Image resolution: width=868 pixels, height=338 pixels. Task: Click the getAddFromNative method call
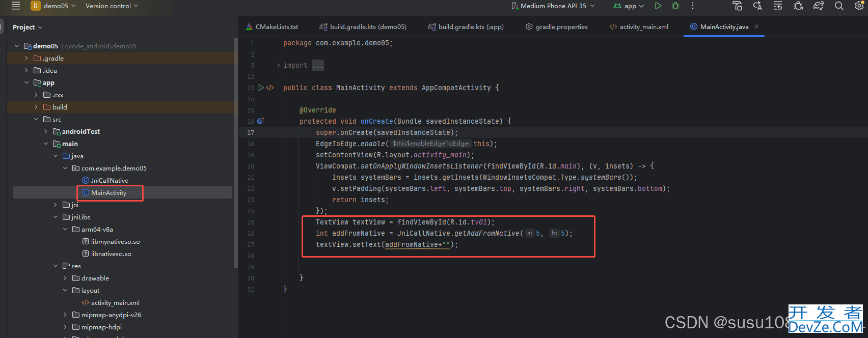pos(486,233)
